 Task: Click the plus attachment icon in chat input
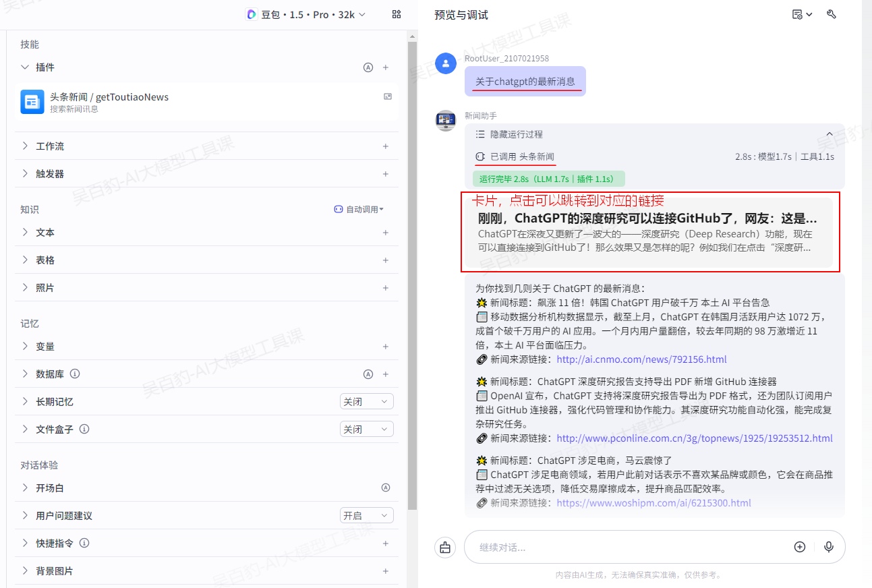click(x=800, y=547)
